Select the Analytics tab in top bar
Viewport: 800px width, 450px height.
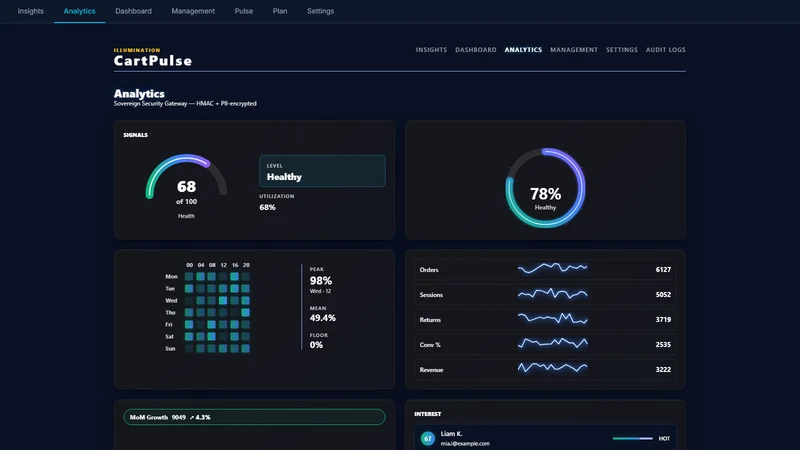(x=80, y=11)
